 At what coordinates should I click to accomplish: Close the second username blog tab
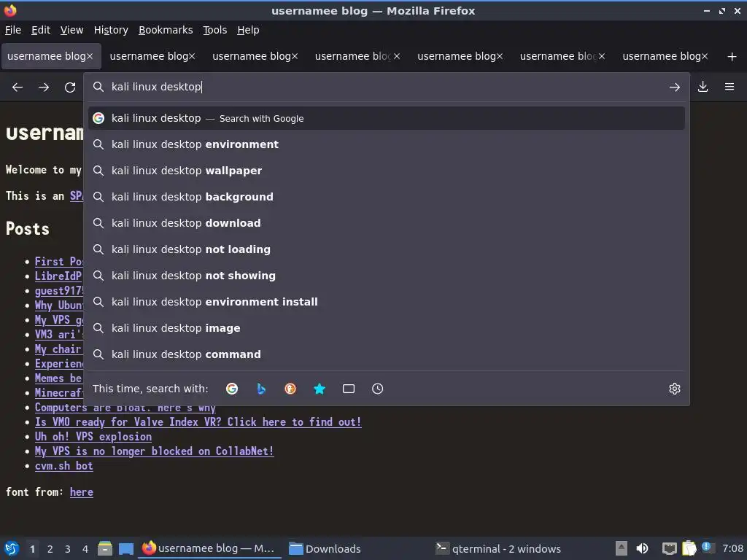pos(192,56)
